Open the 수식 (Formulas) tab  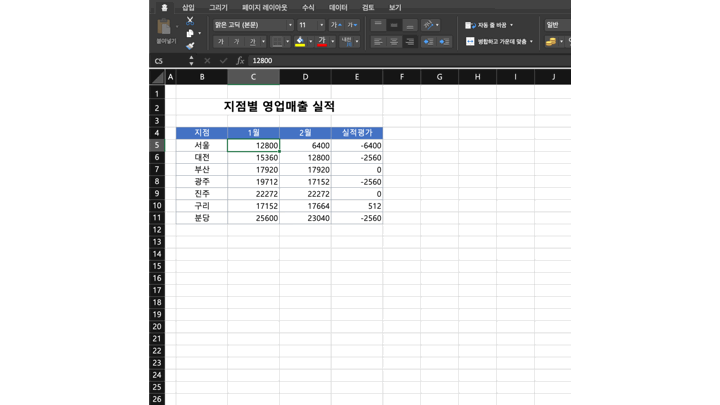click(308, 7)
